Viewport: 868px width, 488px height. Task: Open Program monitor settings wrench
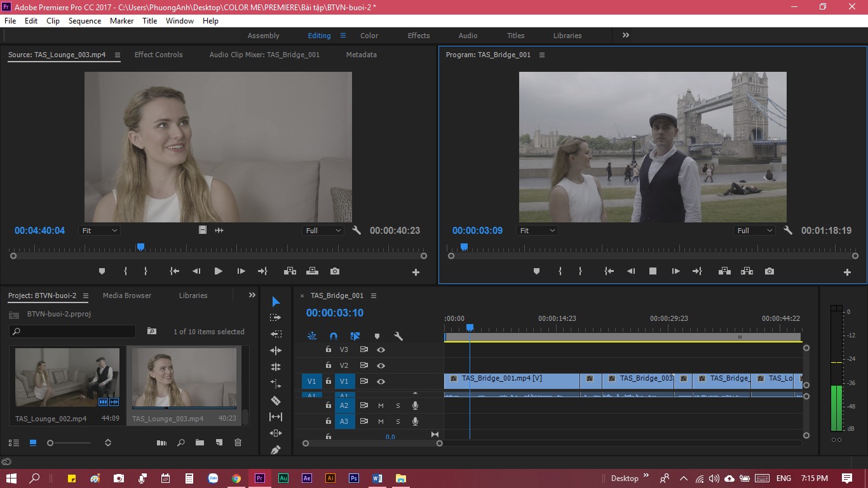(788, 231)
